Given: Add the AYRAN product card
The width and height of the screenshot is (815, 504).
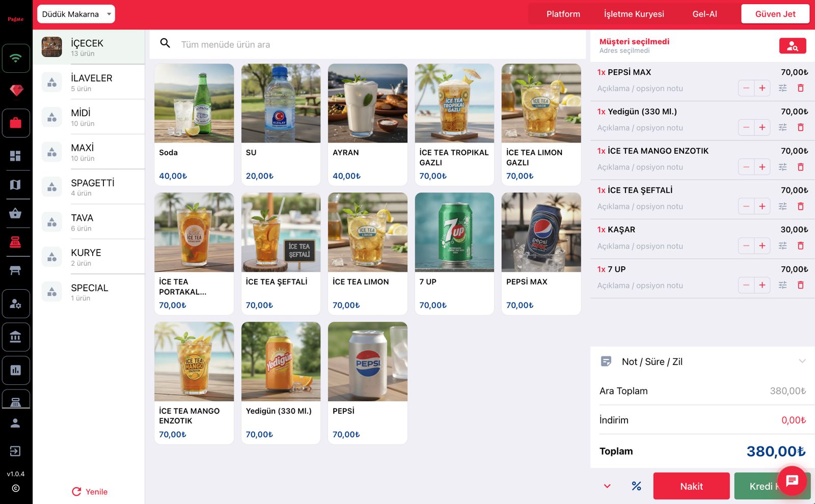Looking at the screenshot, I should click(368, 124).
